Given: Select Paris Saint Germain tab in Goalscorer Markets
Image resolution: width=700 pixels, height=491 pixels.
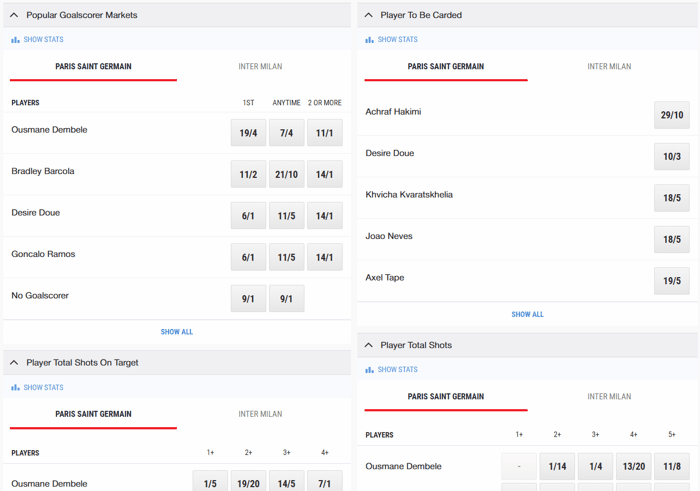Looking at the screenshot, I should 93,67.
